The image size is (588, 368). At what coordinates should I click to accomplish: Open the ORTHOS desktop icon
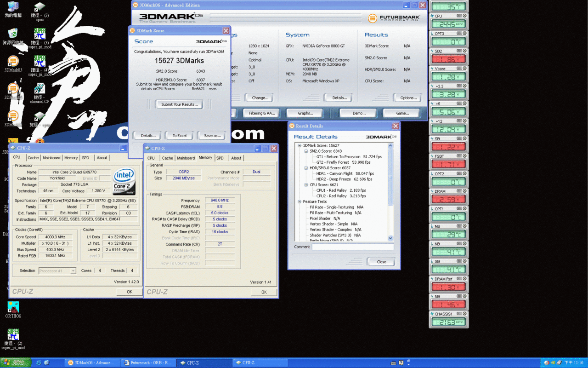click(x=13, y=309)
